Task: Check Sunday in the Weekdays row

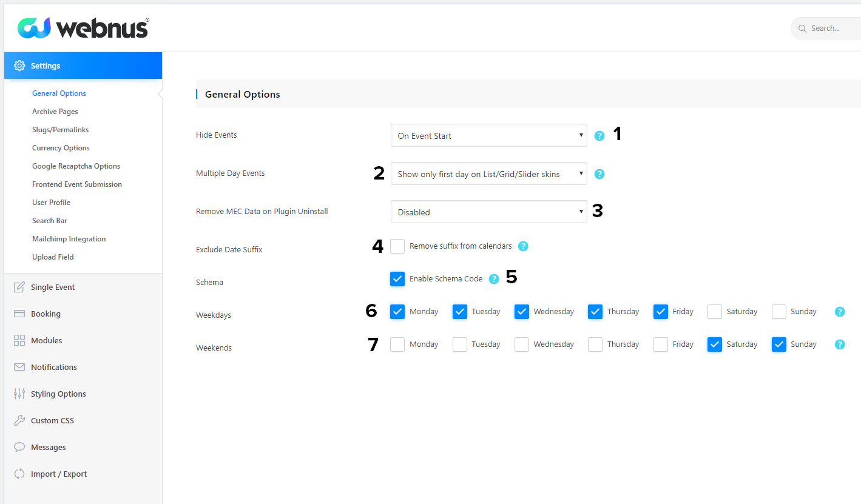Action: coord(779,312)
